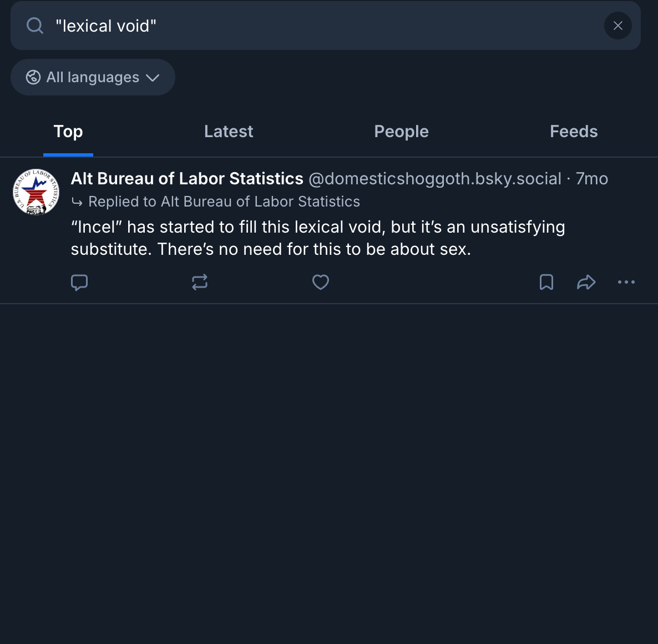Bookmark the lexical void post
Image resolution: width=658 pixels, height=644 pixels.
point(546,283)
